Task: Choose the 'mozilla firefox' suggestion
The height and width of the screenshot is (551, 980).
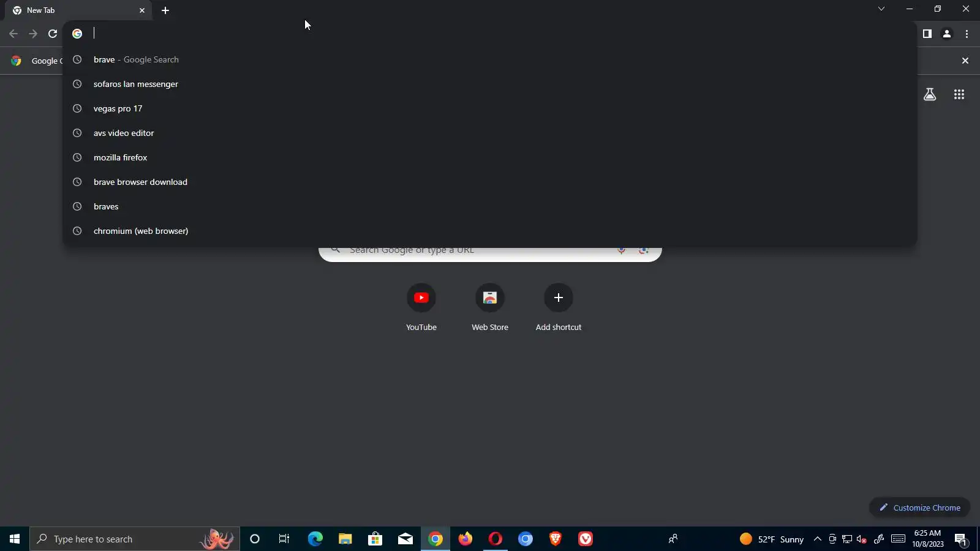Action: pyautogui.click(x=490, y=157)
